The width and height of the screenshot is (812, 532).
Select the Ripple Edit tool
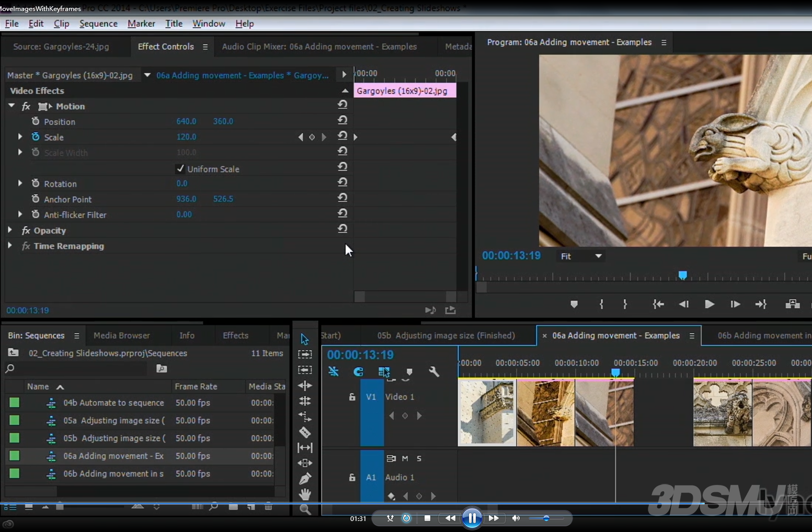(x=305, y=386)
